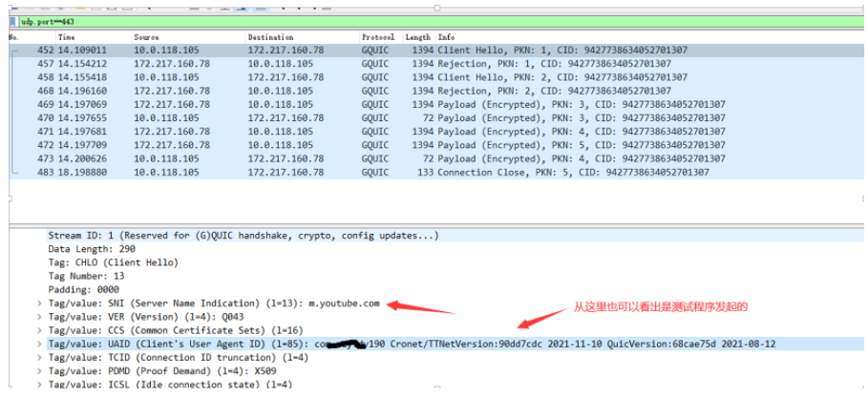
Task: Sort packets by the Destination column header
Action: click(303, 37)
